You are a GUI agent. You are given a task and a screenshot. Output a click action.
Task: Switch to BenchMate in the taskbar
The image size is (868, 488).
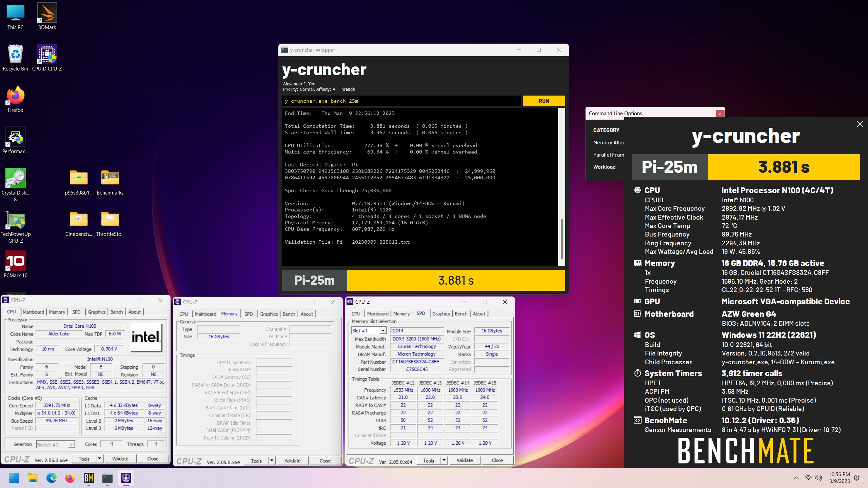[89, 478]
